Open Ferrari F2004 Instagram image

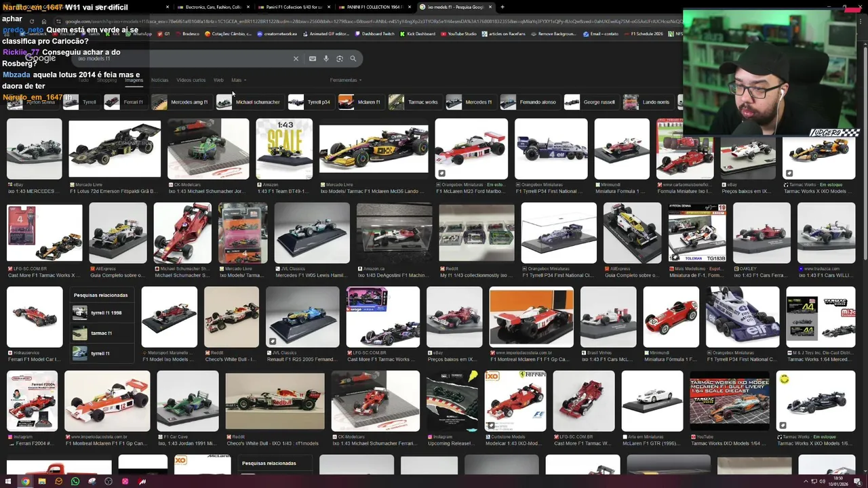[x=32, y=401]
